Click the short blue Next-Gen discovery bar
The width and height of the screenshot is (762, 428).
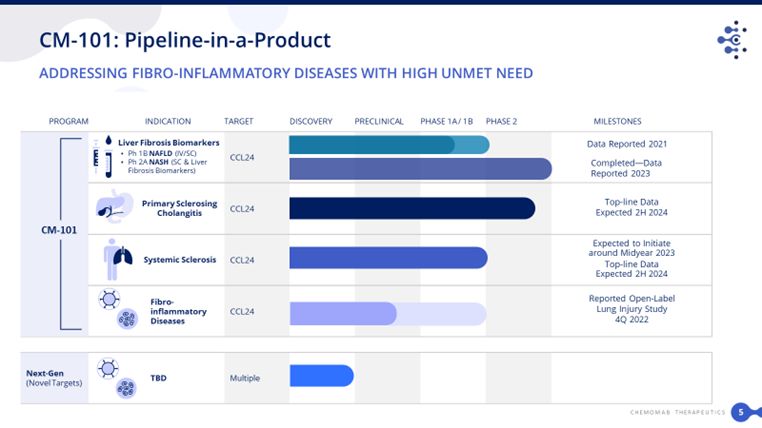pos(321,376)
